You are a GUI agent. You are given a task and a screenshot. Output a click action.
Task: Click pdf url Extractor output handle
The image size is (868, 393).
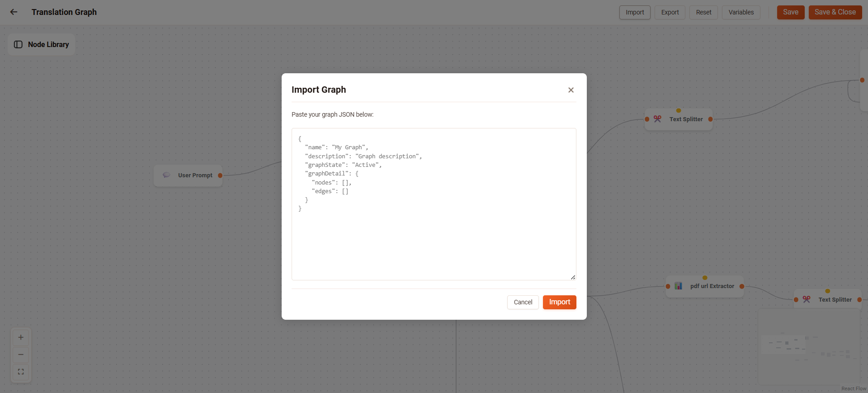pyautogui.click(x=742, y=286)
